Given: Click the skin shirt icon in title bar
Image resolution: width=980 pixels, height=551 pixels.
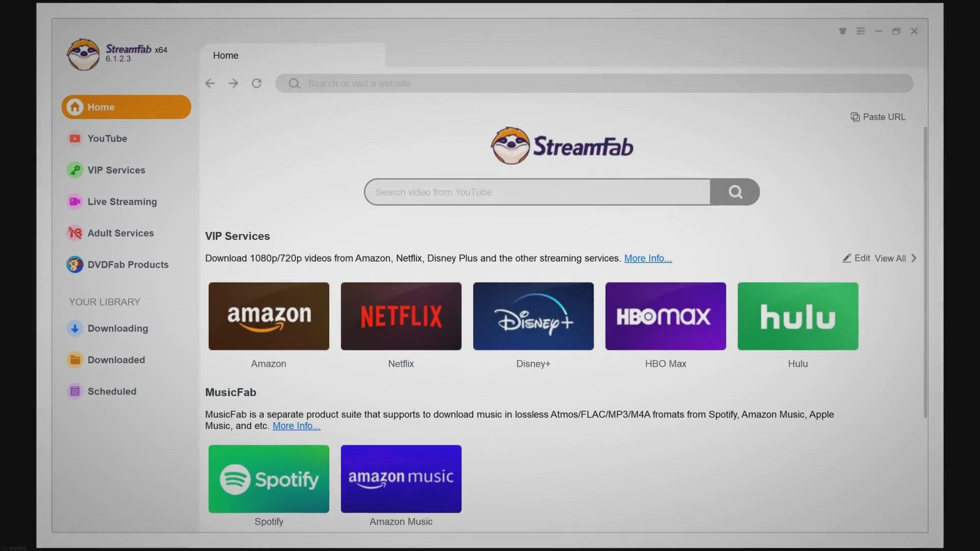Looking at the screenshot, I should [843, 31].
